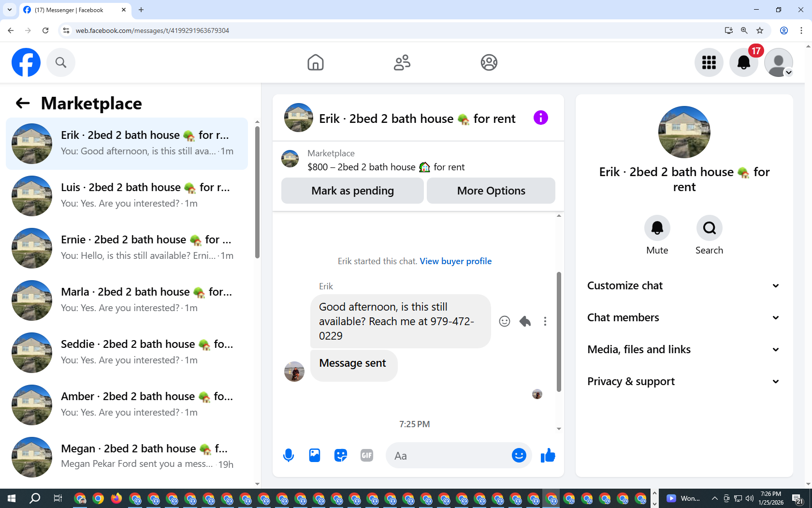The width and height of the screenshot is (812, 508).
Task: Open a new browser tab
Action: (x=141, y=10)
